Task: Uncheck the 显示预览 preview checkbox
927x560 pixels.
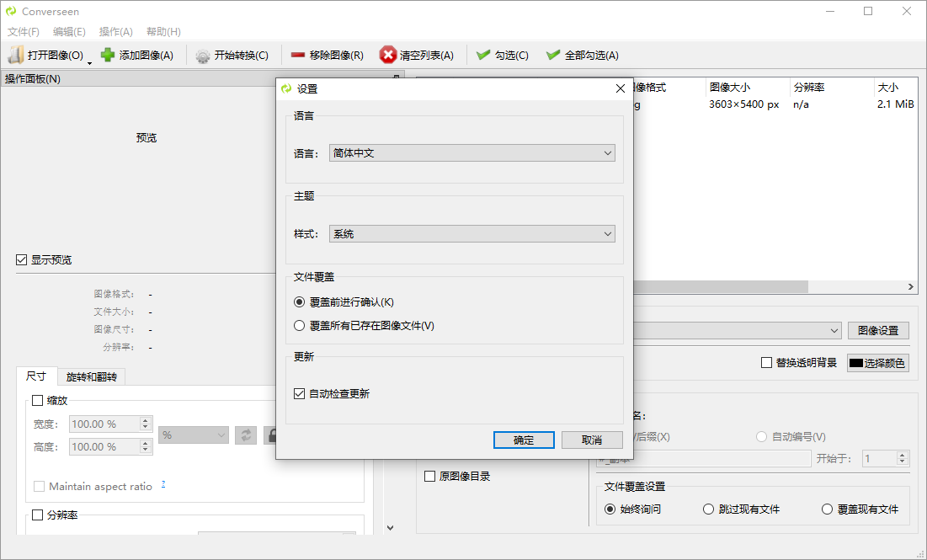Action: [x=21, y=259]
